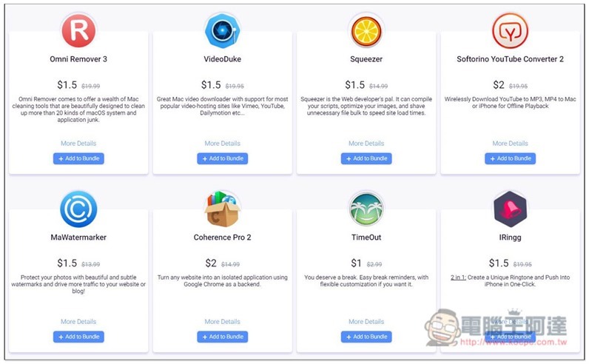The width and height of the screenshot is (589, 364).
Task: Click the iRingg '2 in 1' underlined link
Action: point(458,277)
